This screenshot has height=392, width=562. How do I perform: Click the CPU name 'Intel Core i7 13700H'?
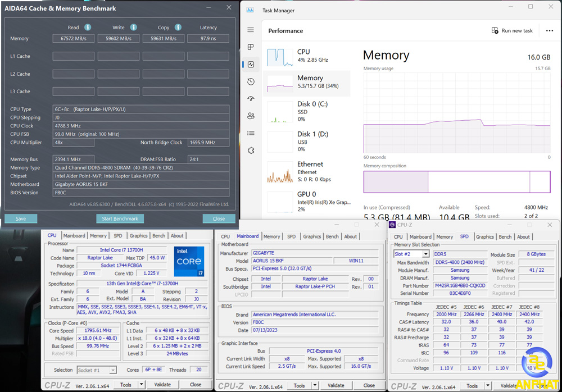pos(121,250)
